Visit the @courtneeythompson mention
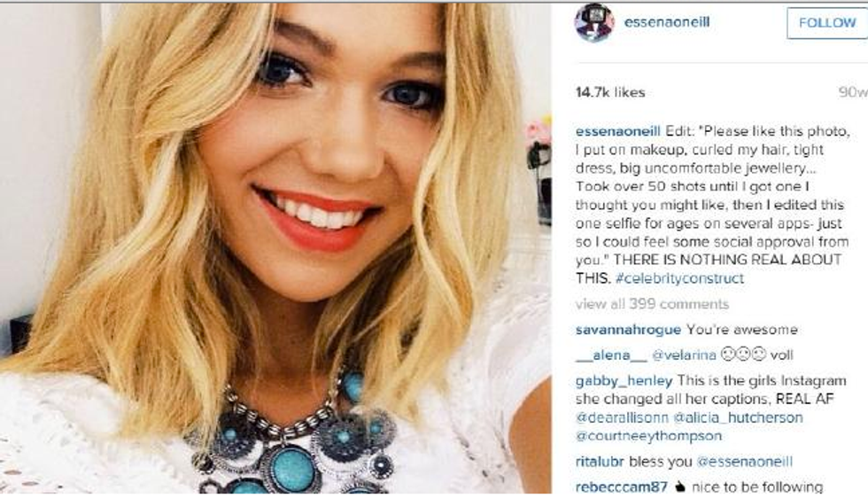868x499 pixels. coord(648,436)
